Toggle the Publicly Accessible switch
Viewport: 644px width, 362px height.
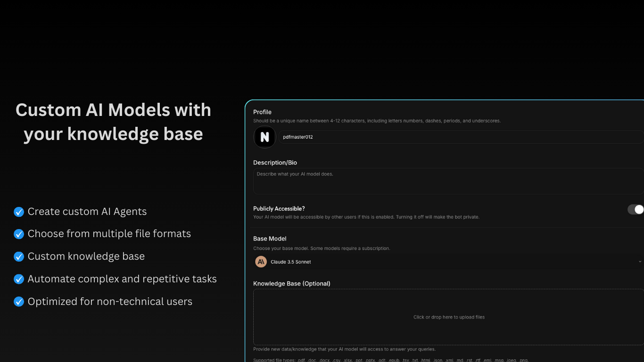point(636,209)
